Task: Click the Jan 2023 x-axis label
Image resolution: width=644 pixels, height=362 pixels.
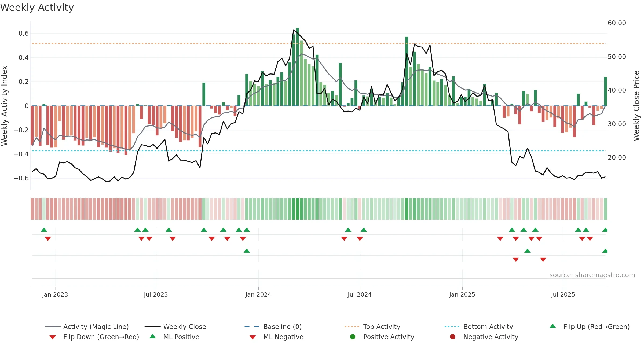Action: [55, 294]
